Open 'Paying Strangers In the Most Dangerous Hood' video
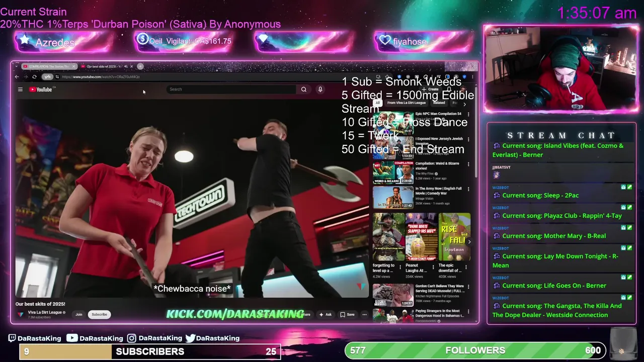The width and height of the screenshot is (644, 362). pyautogui.click(x=393, y=316)
